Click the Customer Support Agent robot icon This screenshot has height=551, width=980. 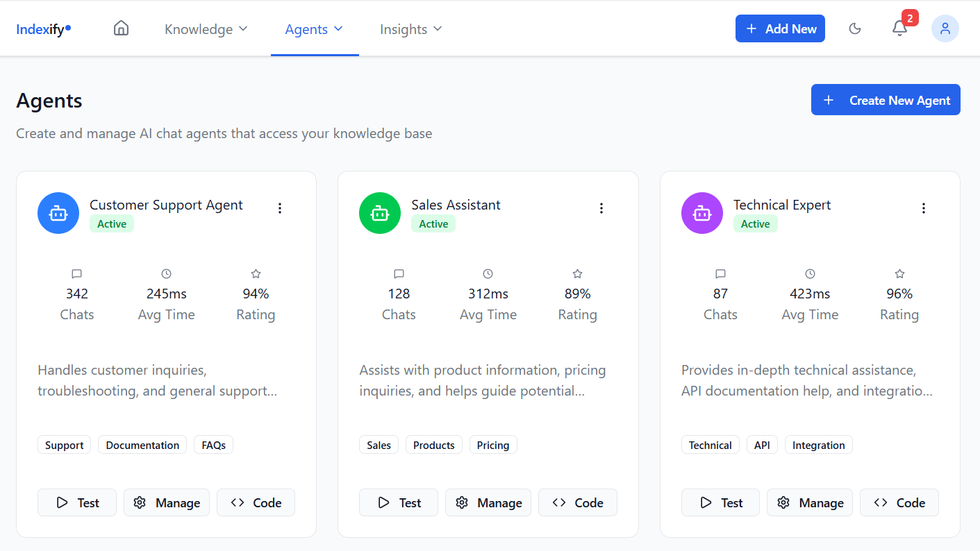(58, 213)
